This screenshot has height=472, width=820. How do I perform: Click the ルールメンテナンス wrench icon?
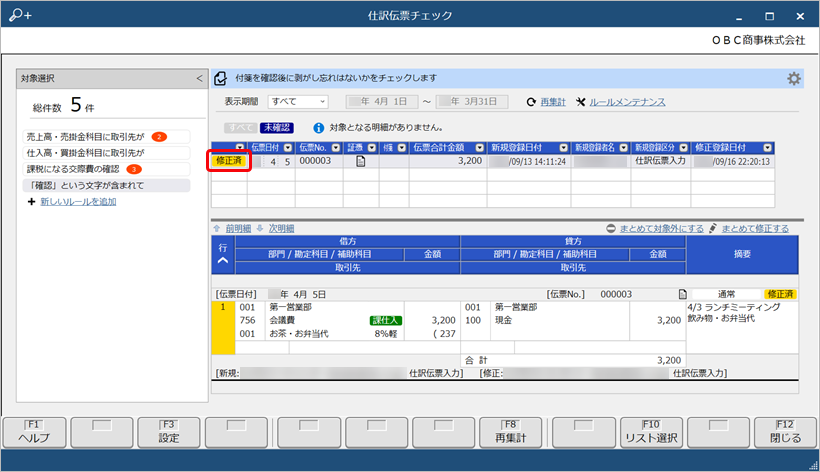pos(580,102)
